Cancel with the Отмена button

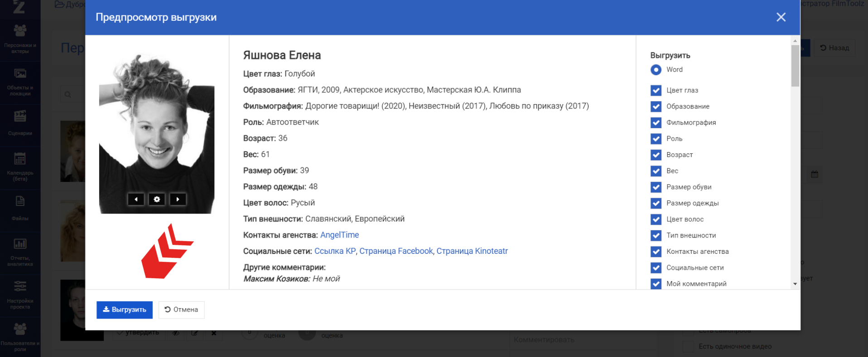(181, 310)
